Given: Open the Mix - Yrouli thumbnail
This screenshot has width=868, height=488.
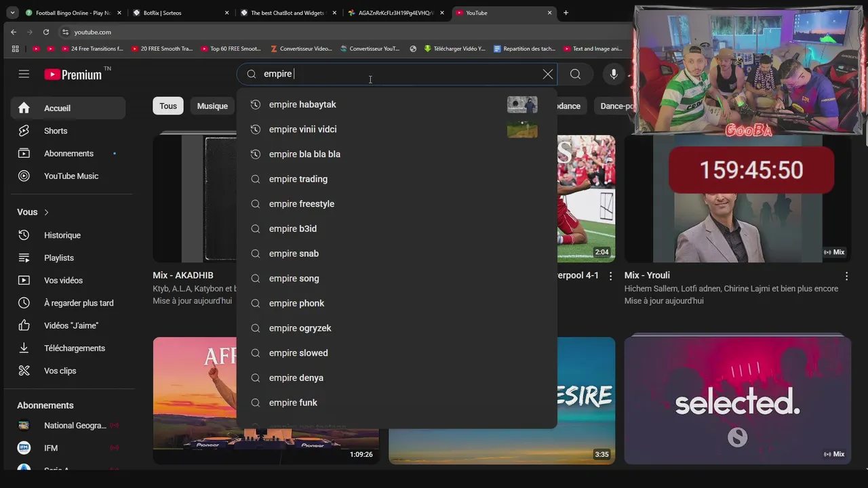Looking at the screenshot, I should (738, 199).
